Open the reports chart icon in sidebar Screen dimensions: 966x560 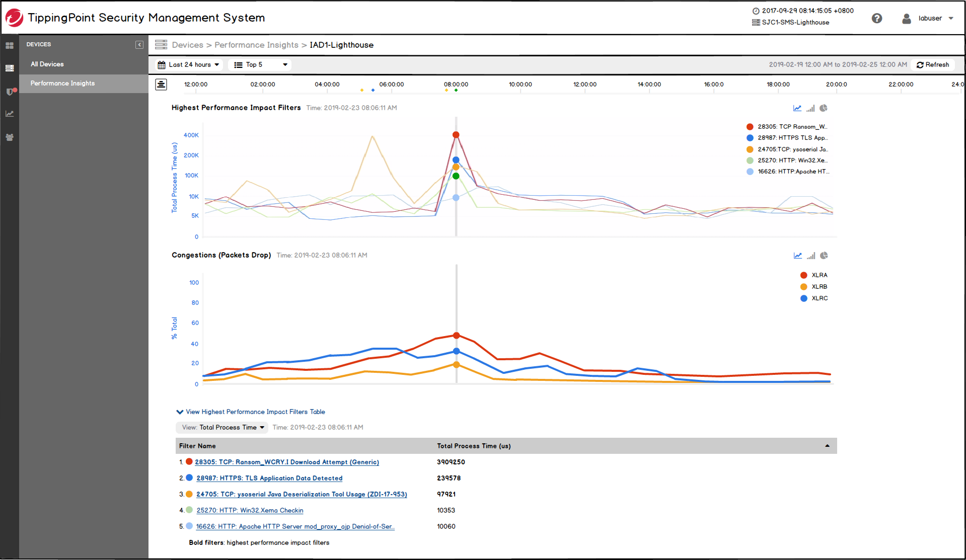[10, 114]
